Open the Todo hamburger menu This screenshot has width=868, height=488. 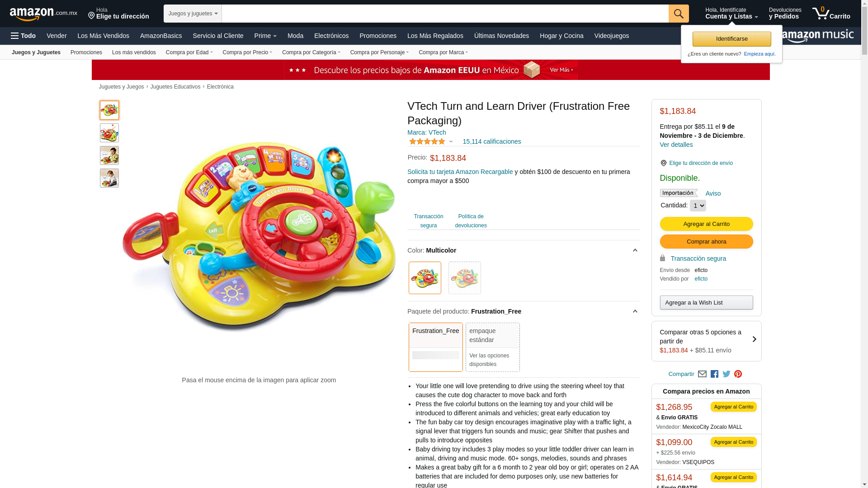tap(23, 36)
